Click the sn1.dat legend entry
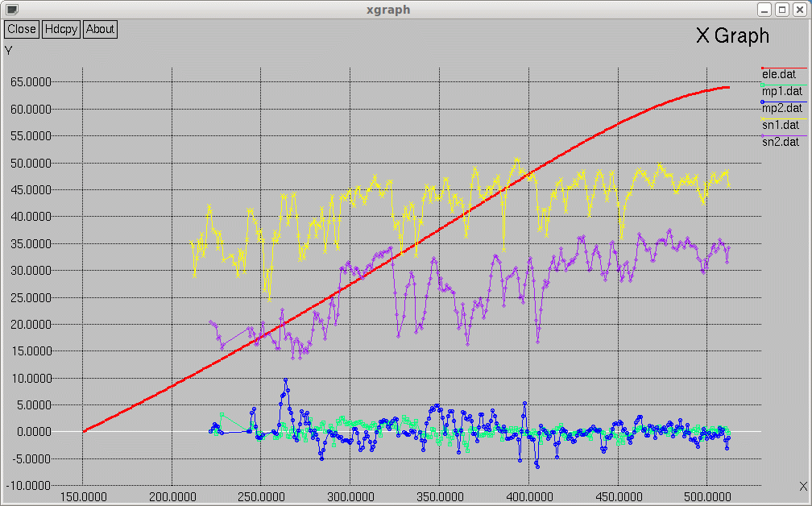Screen dimensions: 812x506 click(781, 125)
